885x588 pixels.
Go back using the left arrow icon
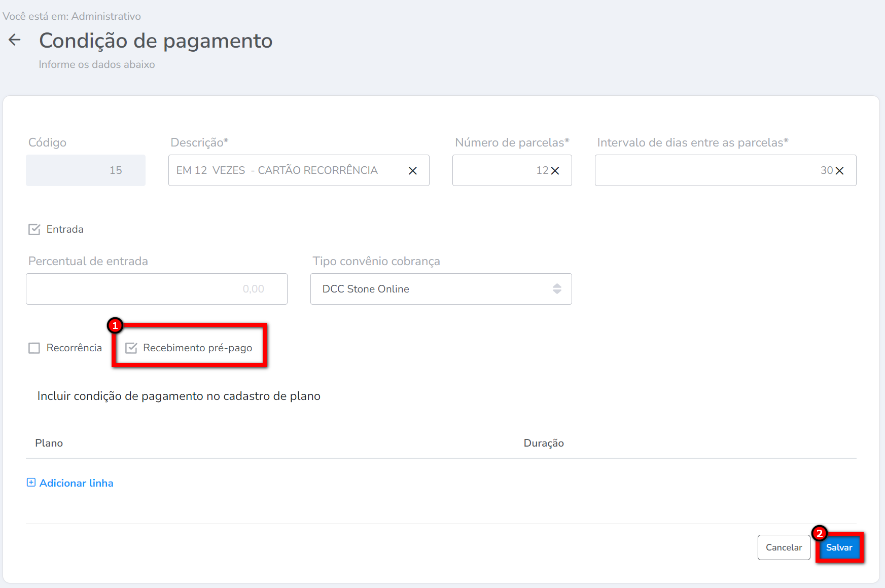tap(15, 40)
